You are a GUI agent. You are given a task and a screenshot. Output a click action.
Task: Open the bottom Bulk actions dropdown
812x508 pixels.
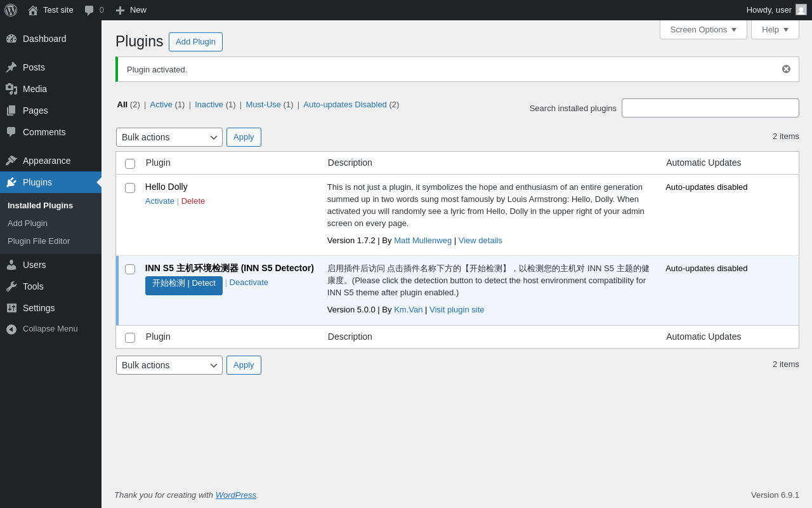169,365
